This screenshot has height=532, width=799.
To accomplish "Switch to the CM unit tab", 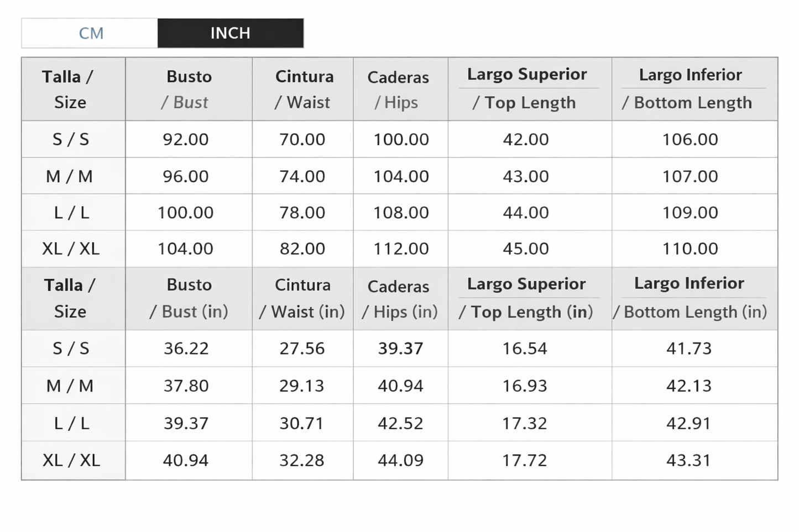I will click(90, 33).
